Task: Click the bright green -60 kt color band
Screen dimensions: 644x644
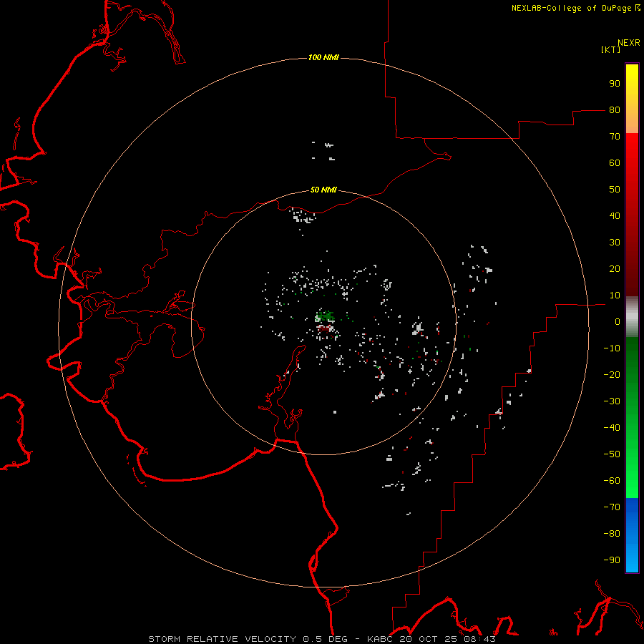Action: 632,481
